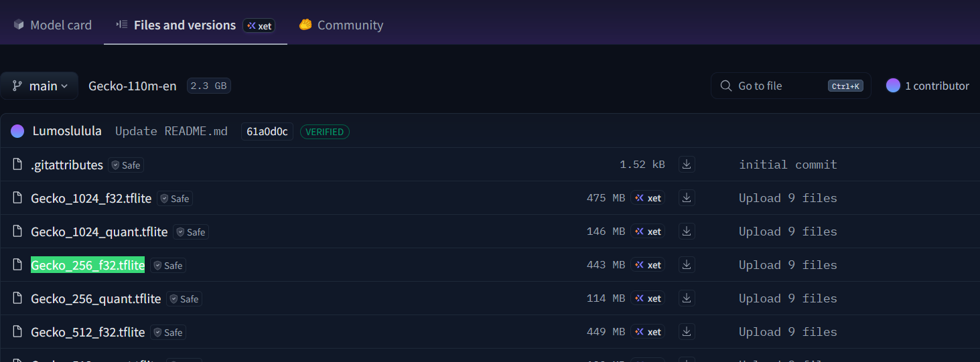Open Gecko_1024_f32.tflite file
Screen dimensions: 980x362
pyautogui.click(x=91, y=198)
